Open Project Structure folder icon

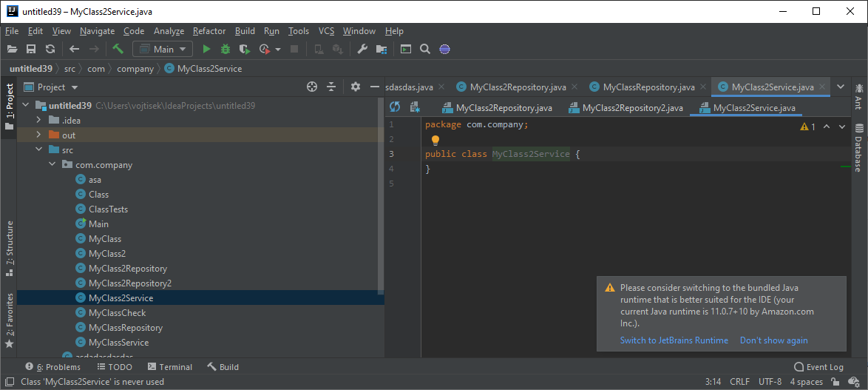(382, 50)
